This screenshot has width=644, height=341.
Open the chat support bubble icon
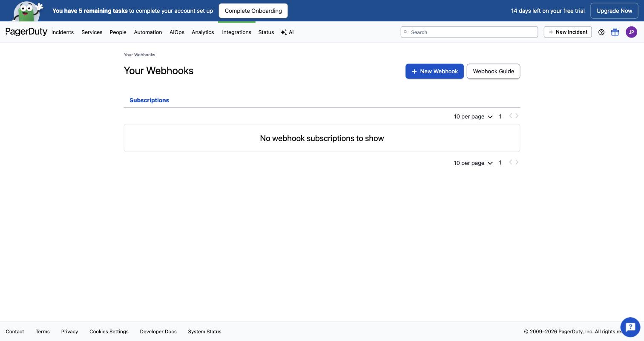coord(630,327)
